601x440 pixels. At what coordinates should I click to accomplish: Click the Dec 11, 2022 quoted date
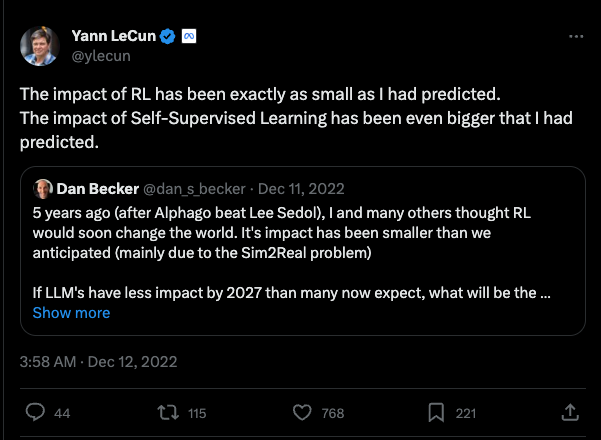[301, 189]
